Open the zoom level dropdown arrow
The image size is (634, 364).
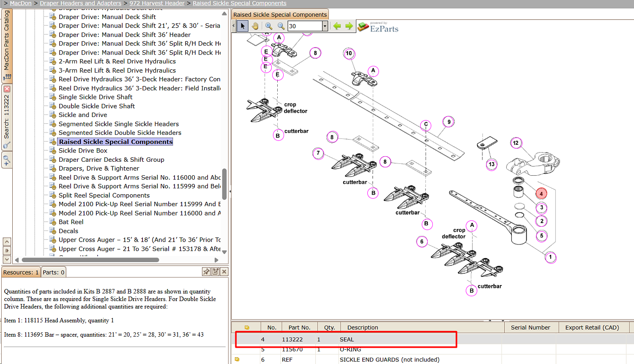pos(325,26)
